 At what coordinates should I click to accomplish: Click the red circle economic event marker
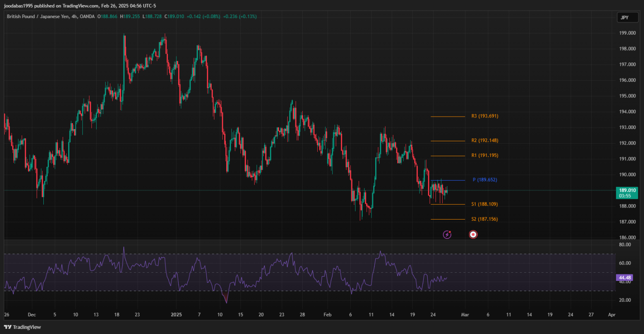[473, 235]
